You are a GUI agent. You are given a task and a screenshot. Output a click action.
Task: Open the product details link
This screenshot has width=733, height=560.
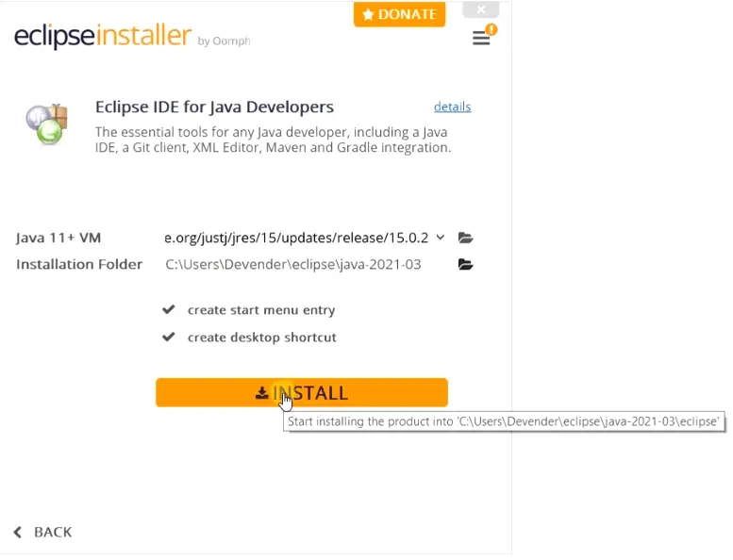point(452,107)
